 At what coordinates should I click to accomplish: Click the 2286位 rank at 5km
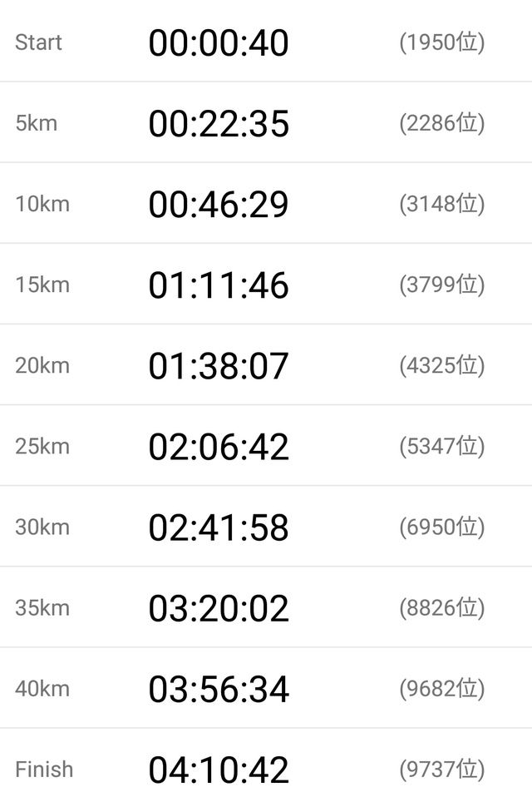(442, 123)
